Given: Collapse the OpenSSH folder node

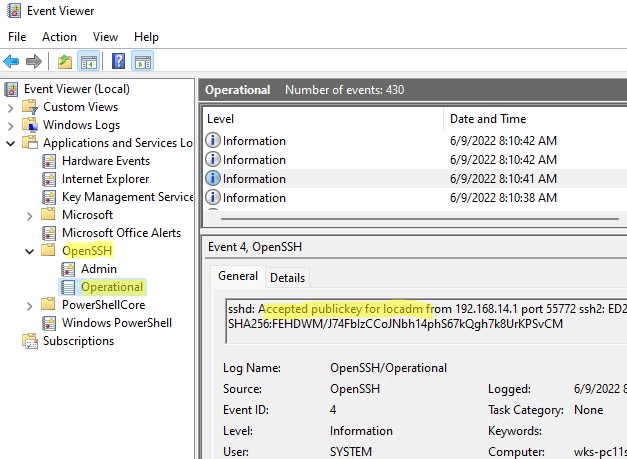Looking at the screenshot, I should pyautogui.click(x=30, y=251).
